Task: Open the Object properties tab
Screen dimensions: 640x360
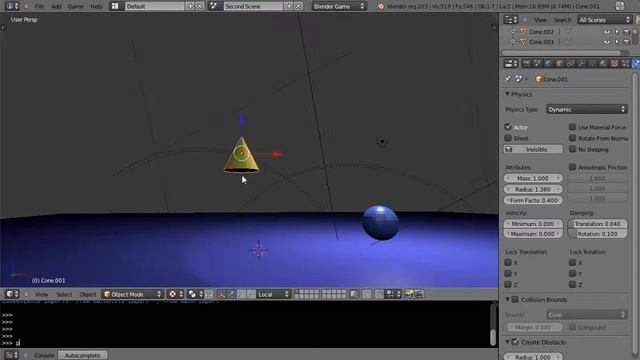Action: point(560,63)
